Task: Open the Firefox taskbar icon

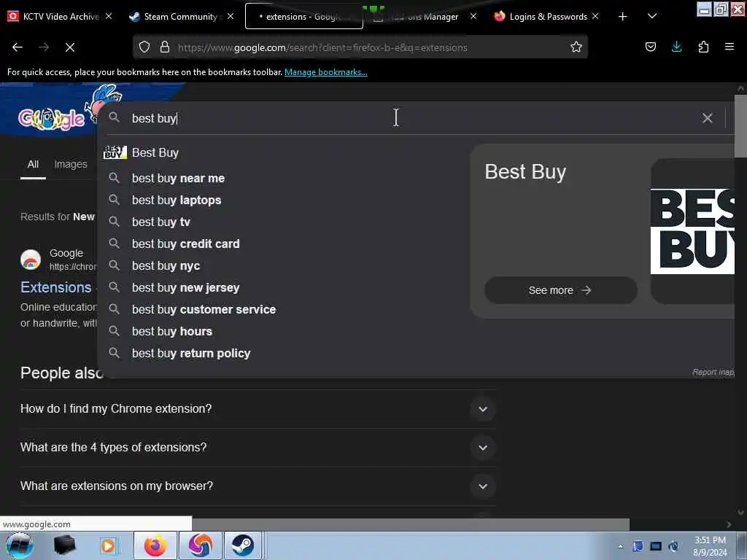Action: 155,545
